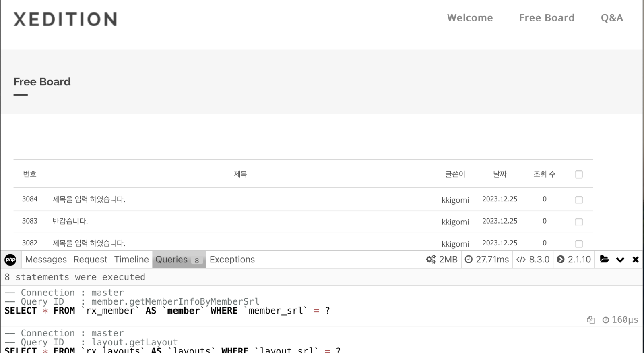Minimize debugbar with the down chevron
The height and width of the screenshot is (353, 644).
coord(620,260)
